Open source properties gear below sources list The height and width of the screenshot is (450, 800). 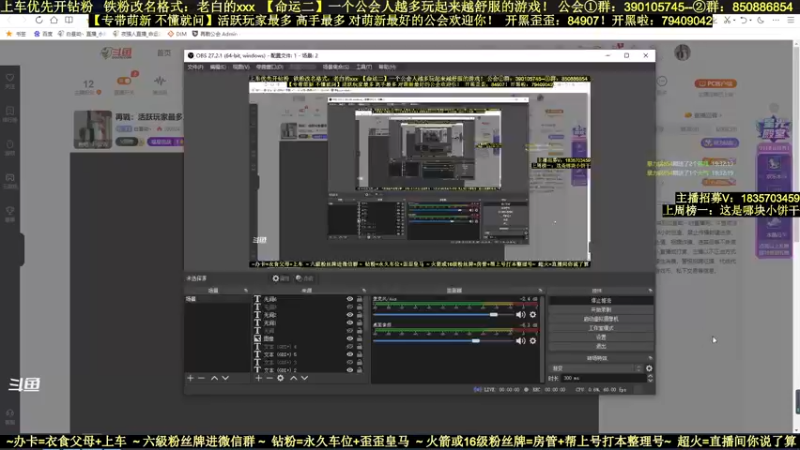280,378
